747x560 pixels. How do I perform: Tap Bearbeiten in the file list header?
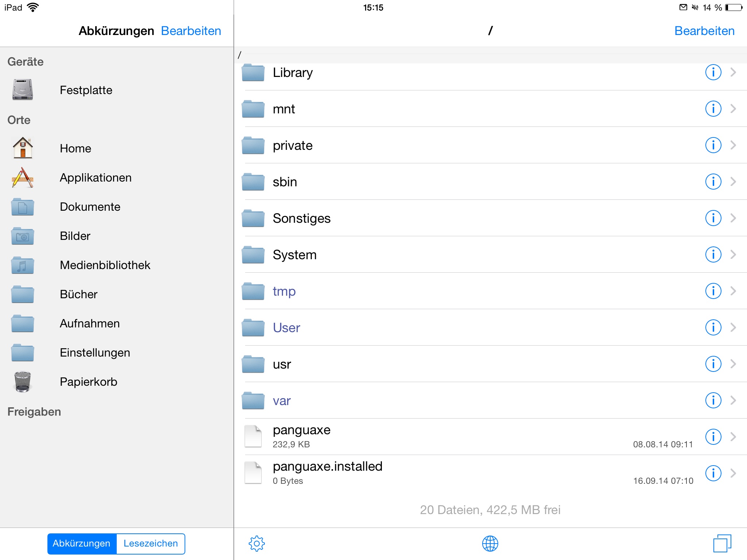click(x=704, y=31)
